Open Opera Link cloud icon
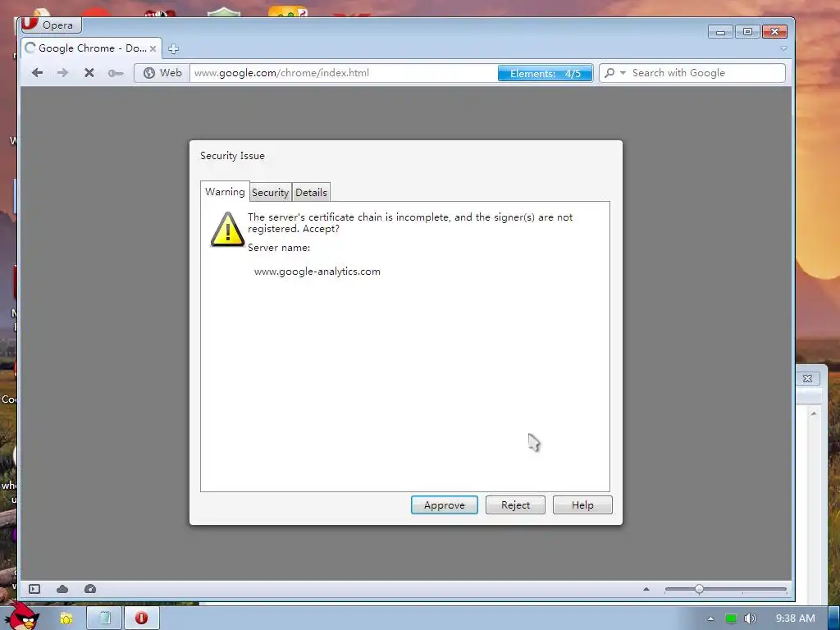The height and width of the screenshot is (630, 840). point(62,589)
